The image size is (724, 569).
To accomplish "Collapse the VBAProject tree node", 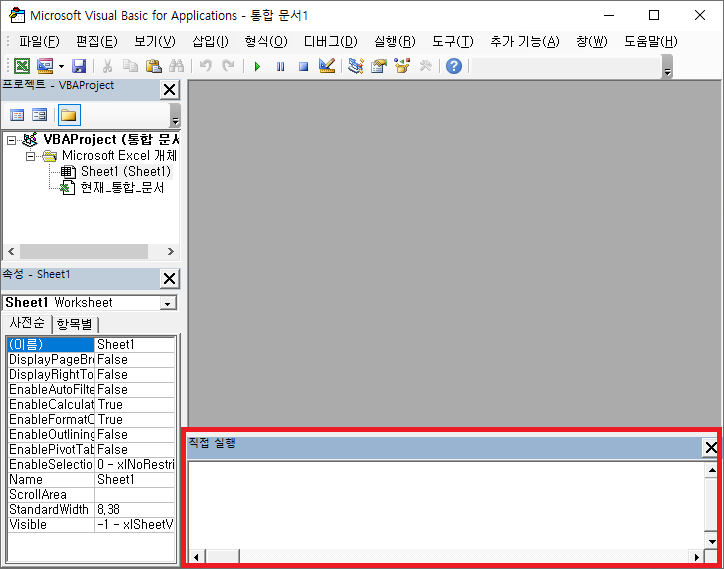I will coord(12,140).
